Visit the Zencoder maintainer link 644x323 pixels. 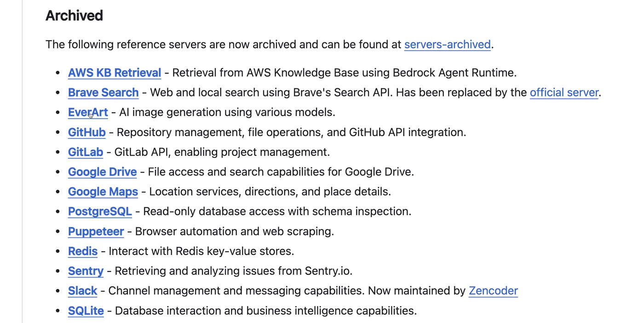coord(493,291)
